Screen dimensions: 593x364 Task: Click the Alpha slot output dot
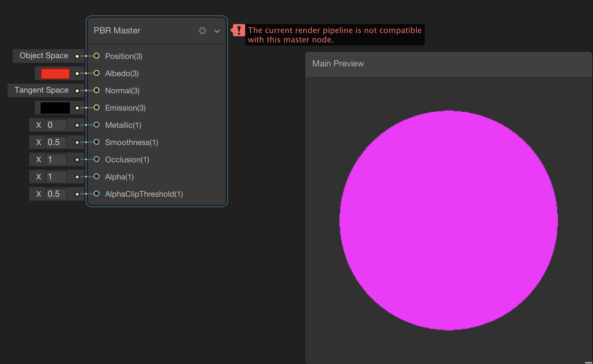77,177
